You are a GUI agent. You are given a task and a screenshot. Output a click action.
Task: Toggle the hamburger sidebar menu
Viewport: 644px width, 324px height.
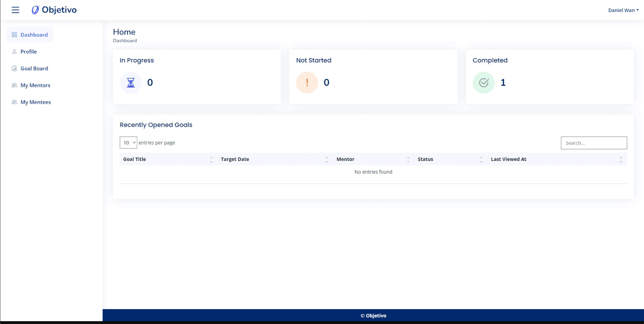(15, 10)
